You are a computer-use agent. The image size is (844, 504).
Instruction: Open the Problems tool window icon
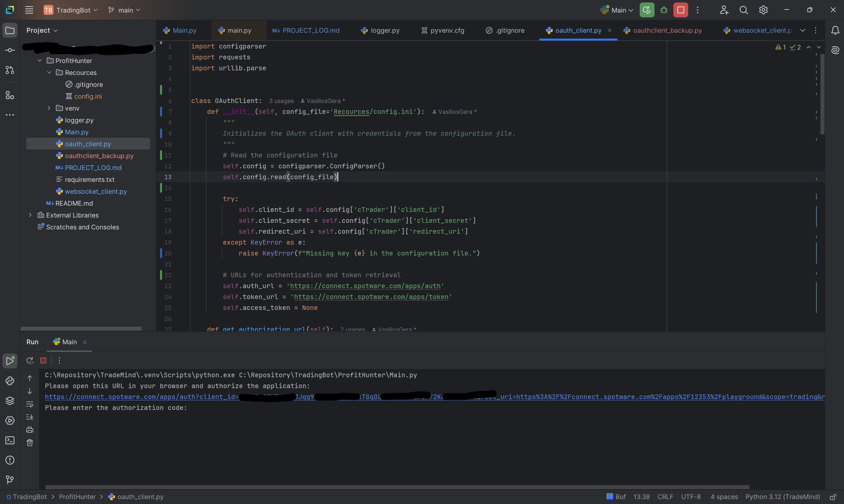click(10, 460)
